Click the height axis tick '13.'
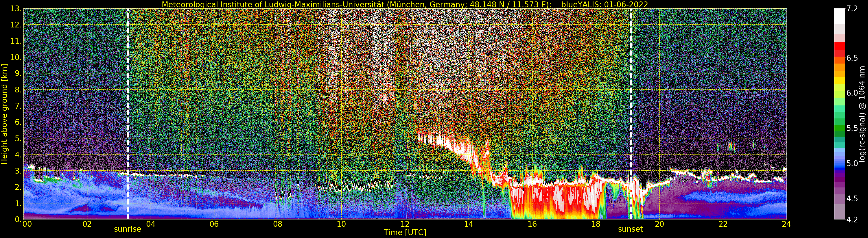This screenshot has height=238, width=868. click(x=16, y=8)
